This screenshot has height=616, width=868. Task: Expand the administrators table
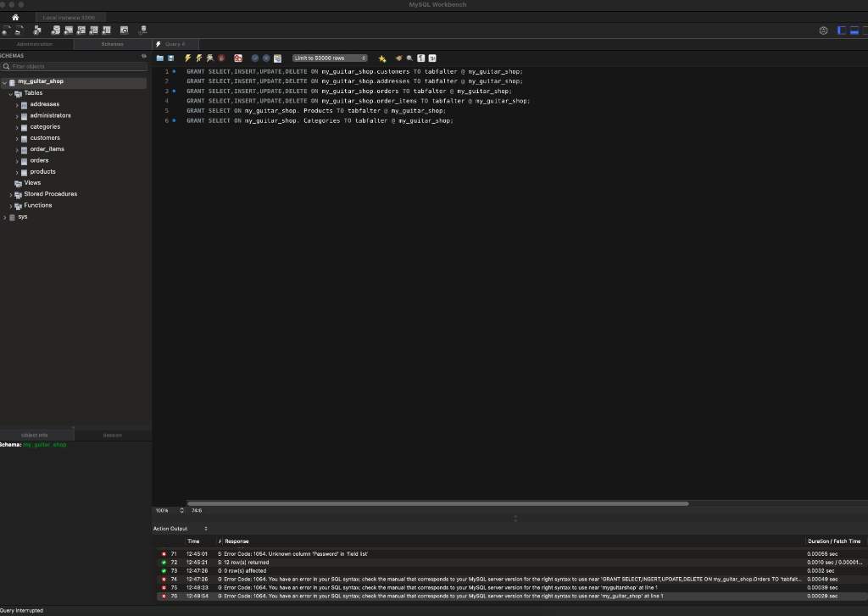pos(17,116)
